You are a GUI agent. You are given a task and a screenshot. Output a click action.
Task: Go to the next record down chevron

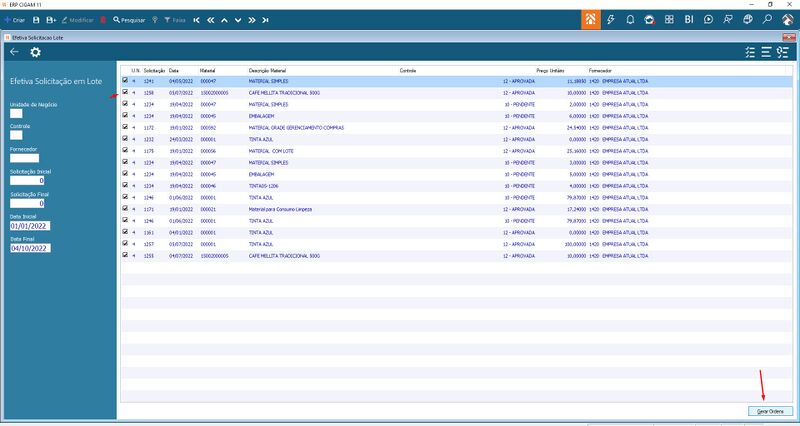tap(238, 20)
